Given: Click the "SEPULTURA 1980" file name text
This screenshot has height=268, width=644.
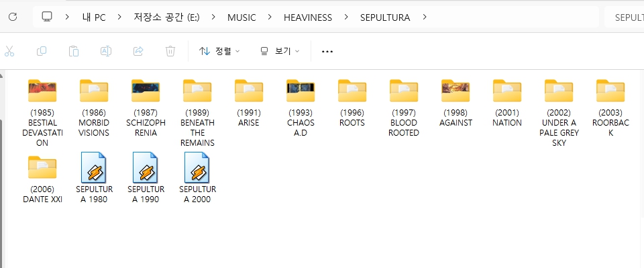Looking at the screenshot, I should 94,194.
